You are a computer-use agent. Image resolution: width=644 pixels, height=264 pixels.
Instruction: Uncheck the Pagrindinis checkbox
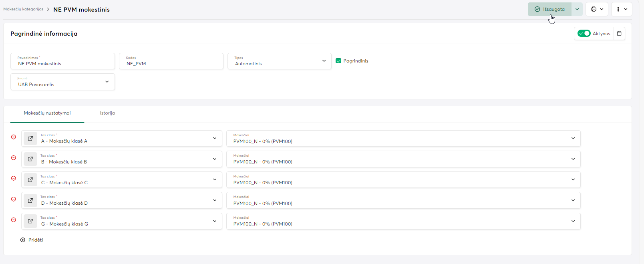[x=338, y=61]
